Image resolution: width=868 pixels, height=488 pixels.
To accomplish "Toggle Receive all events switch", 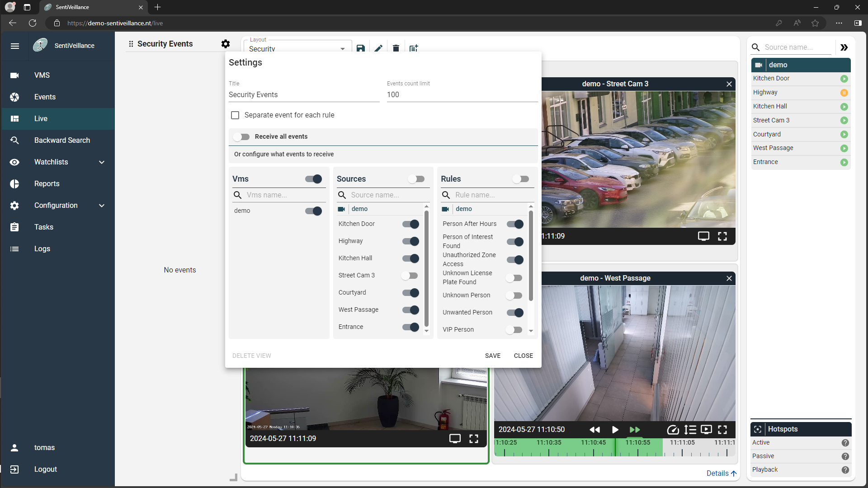I will tap(241, 137).
